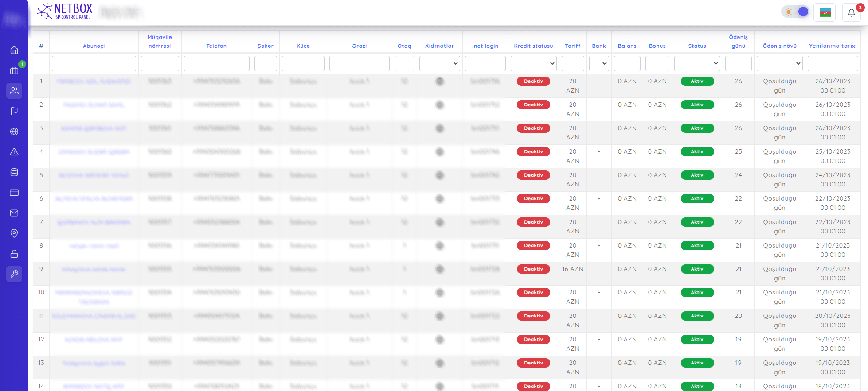Open the home icon in sidebar
The image size is (868, 391).
point(14,50)
